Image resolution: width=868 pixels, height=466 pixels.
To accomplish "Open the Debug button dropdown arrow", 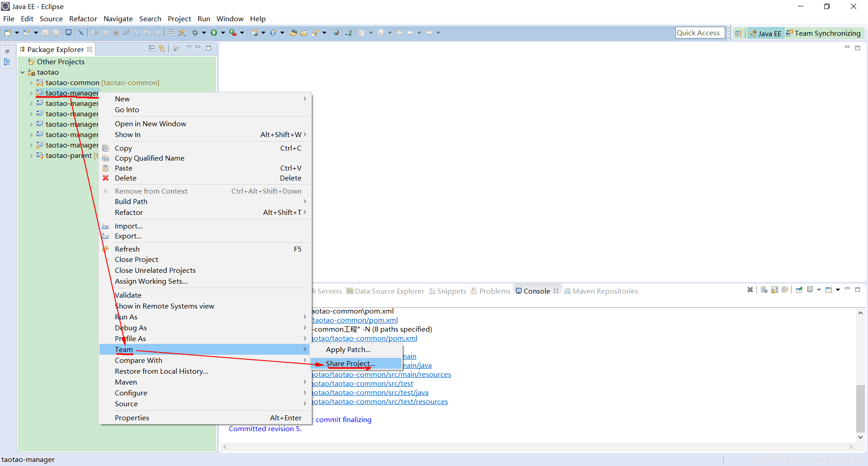I will pos(204,33).
